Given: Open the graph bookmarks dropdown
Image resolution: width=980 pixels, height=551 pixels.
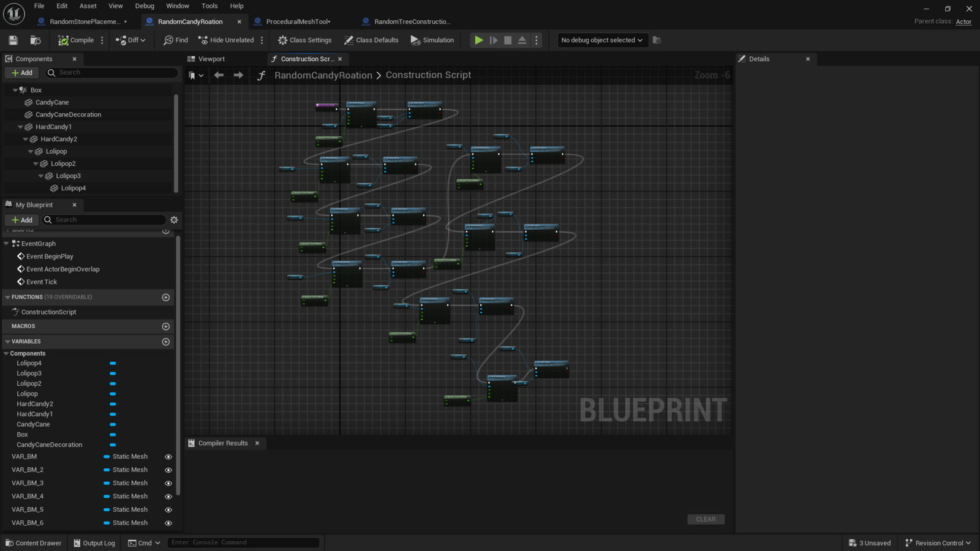Looking at the screenshot, I should pyautogui.click(x=196, y=75).
